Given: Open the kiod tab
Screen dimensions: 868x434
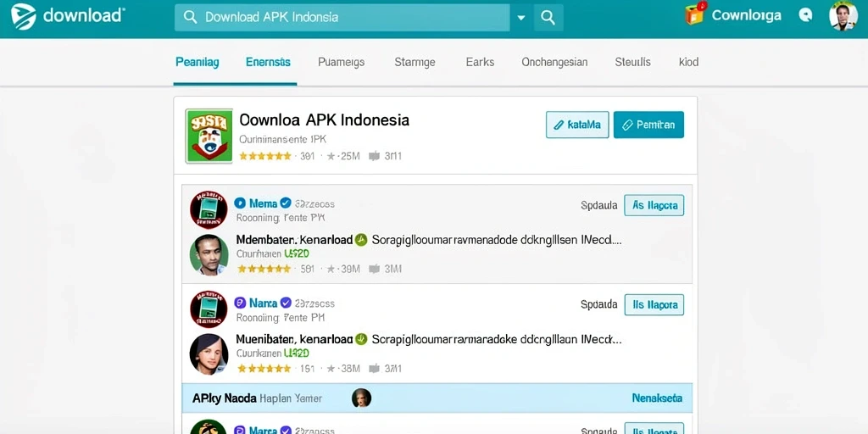Looking at the screenshot, I should 688,62.
